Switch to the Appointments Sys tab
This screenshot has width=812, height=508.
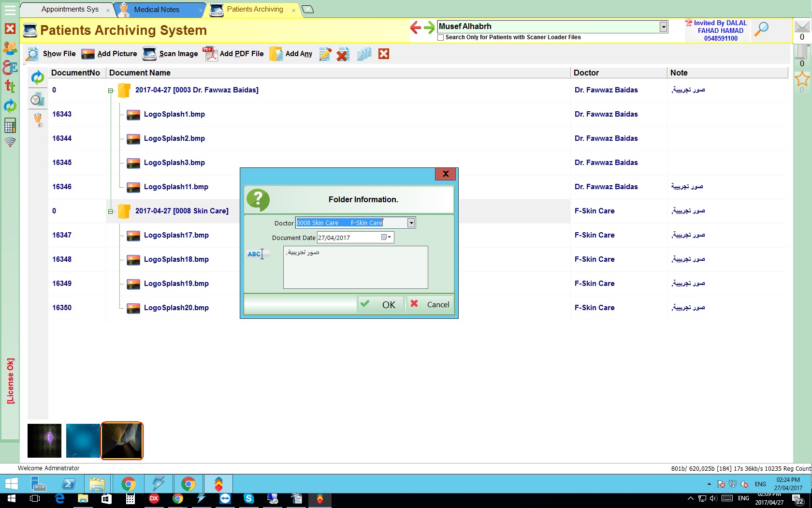coord(70,9)
